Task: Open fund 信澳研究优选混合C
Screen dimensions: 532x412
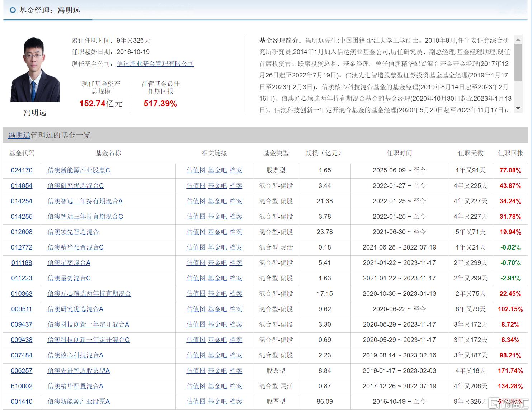Action: [75, 186]
